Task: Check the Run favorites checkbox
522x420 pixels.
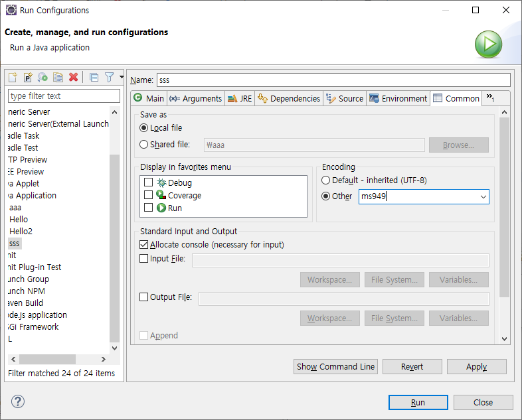Action: pos(149,208)
